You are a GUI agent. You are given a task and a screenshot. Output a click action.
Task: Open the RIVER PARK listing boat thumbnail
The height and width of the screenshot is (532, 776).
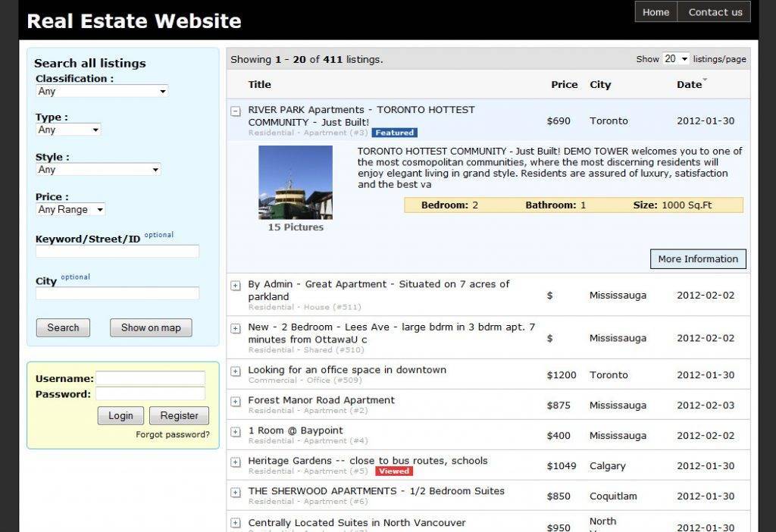[x=296, y=182]
